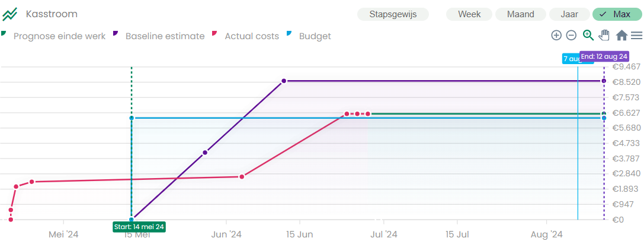
Task: Toggle the Baseline estimate legend item
Action: point(165,36)
